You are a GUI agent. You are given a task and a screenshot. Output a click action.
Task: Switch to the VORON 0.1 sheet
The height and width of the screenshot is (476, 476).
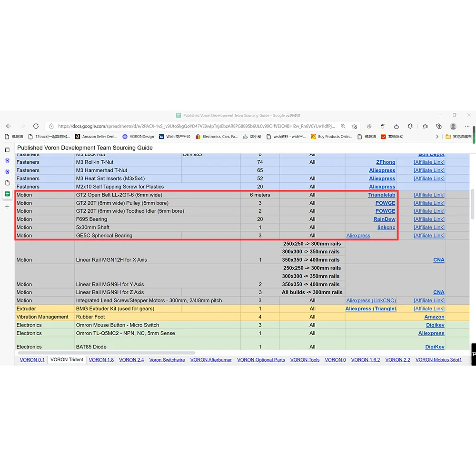tap(32, 360)
